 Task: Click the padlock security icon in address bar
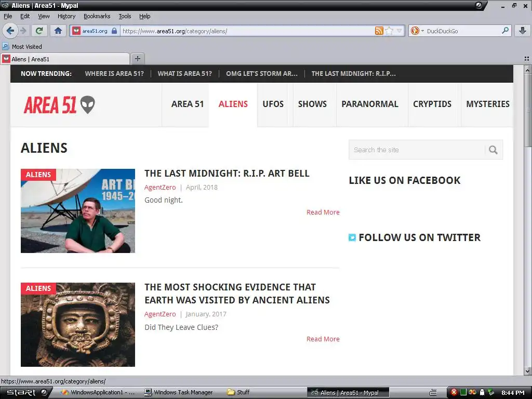click(x=114, y=31)
